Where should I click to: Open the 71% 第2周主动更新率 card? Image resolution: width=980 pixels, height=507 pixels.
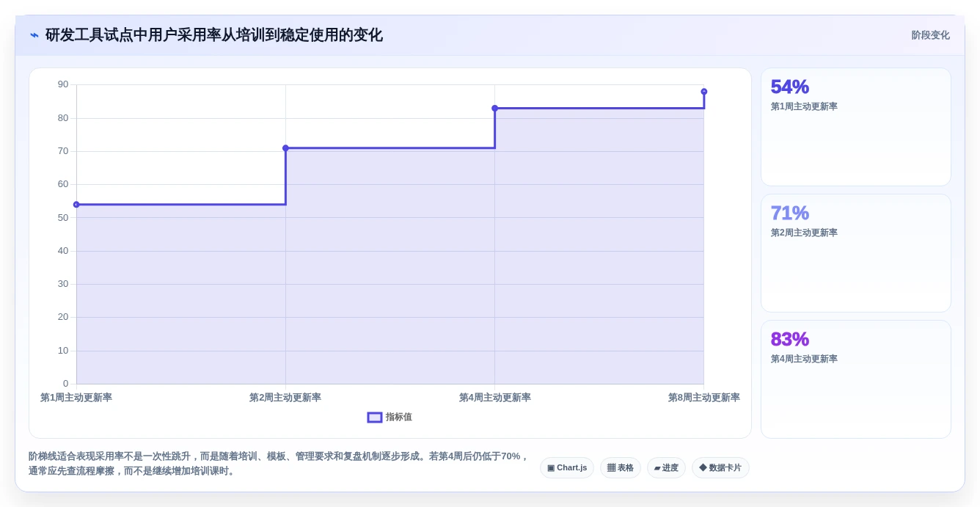(856, 253)
